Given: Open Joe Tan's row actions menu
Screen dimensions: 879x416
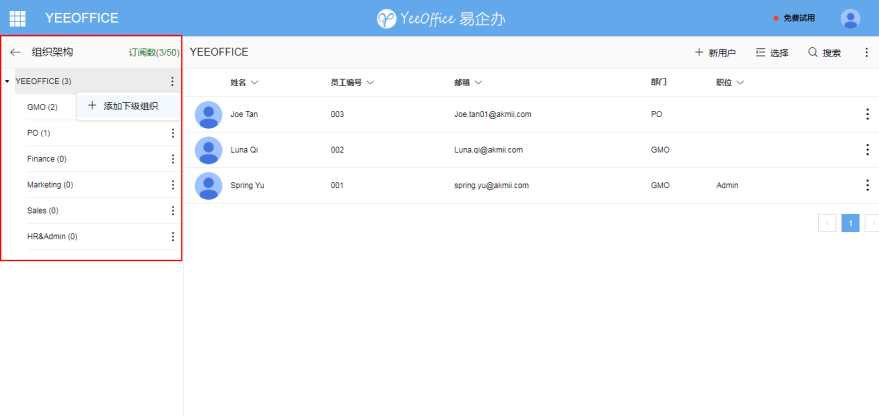Looking at the screenshot, I should click(x=867, y=114).
